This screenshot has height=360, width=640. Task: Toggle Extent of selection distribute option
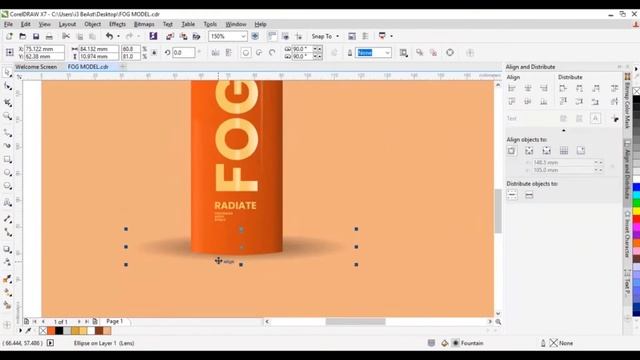[x=512, y=196]
